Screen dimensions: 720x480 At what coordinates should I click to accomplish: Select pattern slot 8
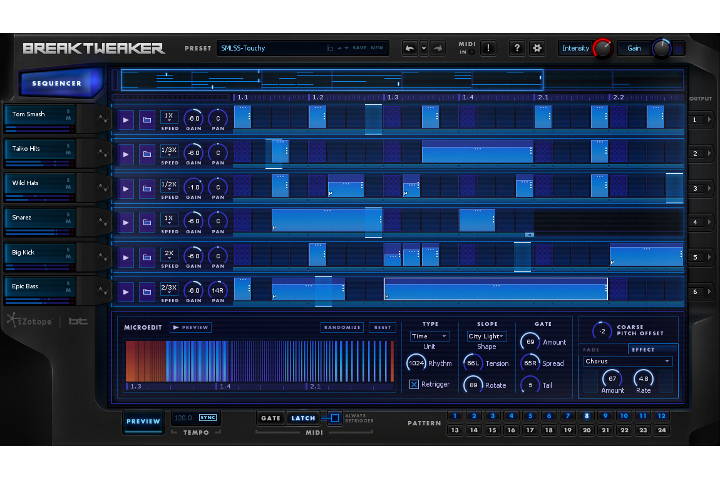[x=586, y=415]
